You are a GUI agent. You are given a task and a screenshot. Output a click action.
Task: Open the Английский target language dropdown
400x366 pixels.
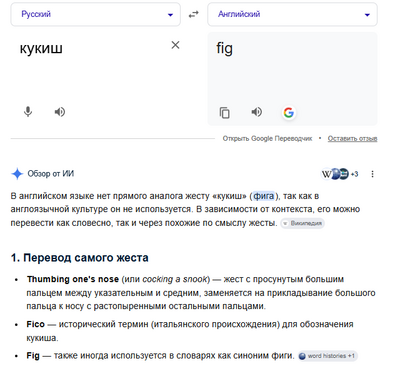[x=292, y=14]
